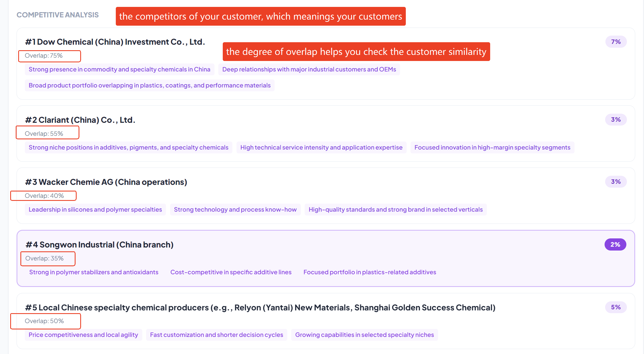
Task: Click the 2% badge on the Songwon card
Action: tap(615, 244)
